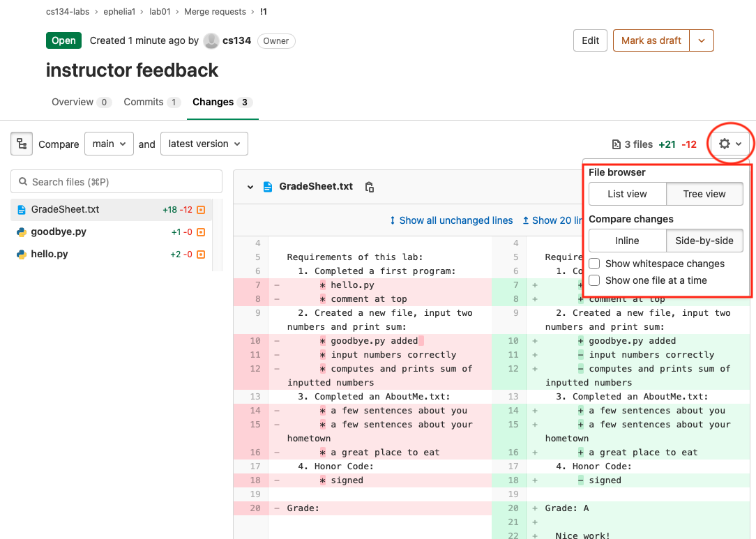Open lab01 breadcrumb link
This screenshot has width=756, height=539.
[160, 12]
